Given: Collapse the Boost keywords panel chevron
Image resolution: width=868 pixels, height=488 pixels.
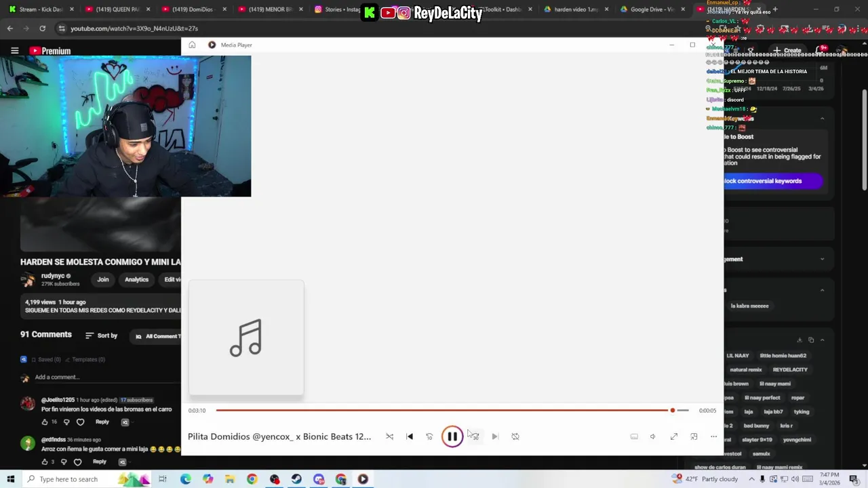Looking at the screenshot, I should (823, 119).
